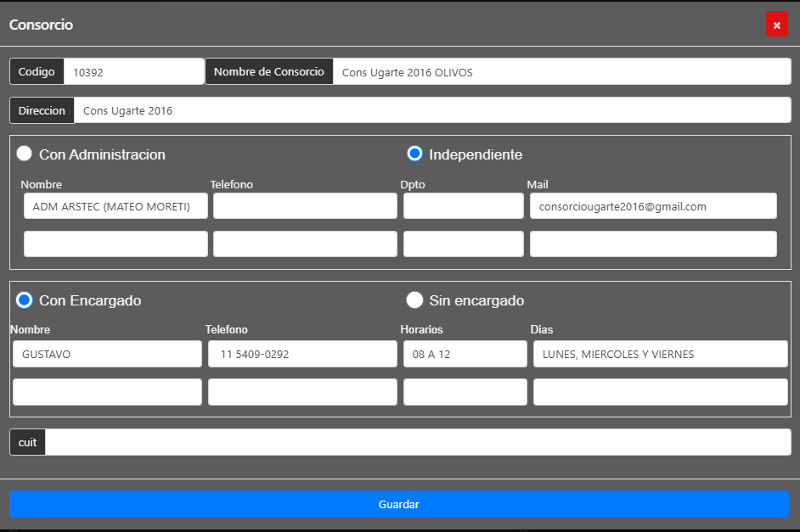Edit administrator name ADM ARSTEC field

(x=115, y=206)
